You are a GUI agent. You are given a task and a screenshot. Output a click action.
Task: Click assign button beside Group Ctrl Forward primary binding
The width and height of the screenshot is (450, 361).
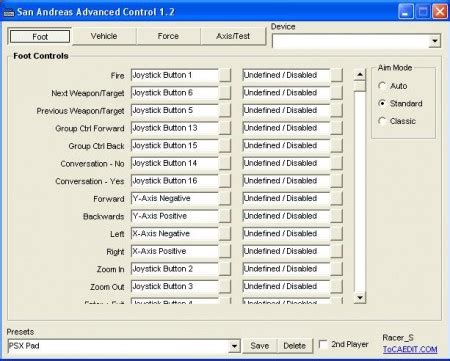[x=225, y=128]
